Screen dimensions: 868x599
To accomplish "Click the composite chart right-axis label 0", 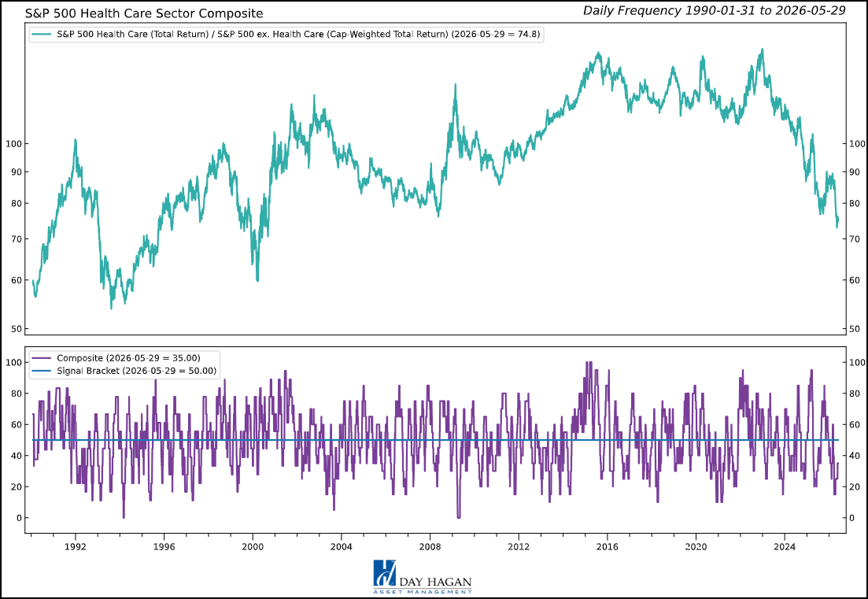I will (x=852, y=518).
